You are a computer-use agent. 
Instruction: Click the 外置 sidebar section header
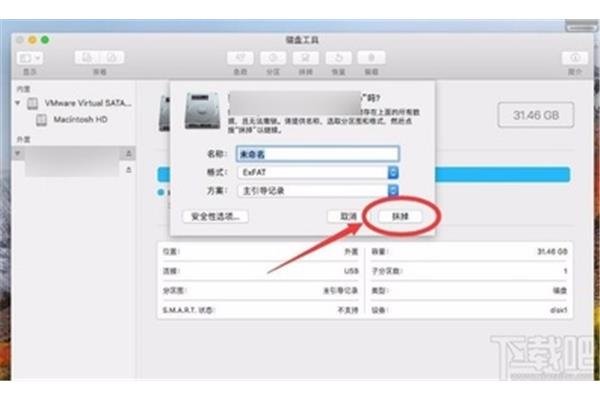23,140
